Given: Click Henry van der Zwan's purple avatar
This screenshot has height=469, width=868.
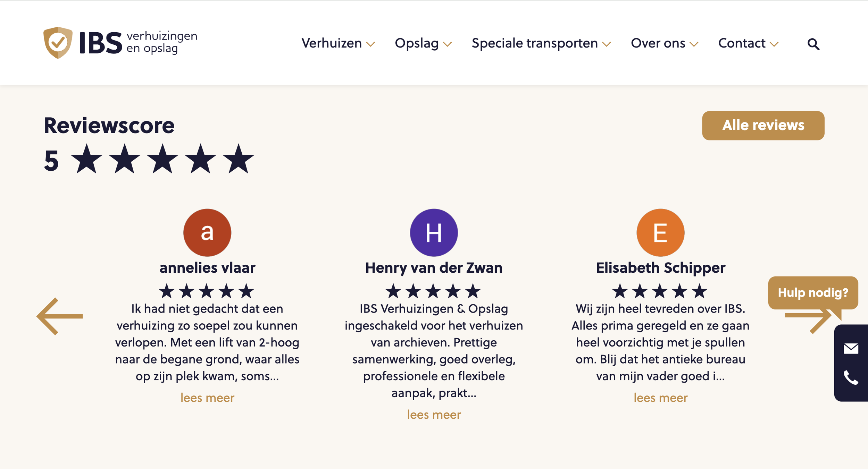Looking at the screenshot, I should (x=434, y=232).
